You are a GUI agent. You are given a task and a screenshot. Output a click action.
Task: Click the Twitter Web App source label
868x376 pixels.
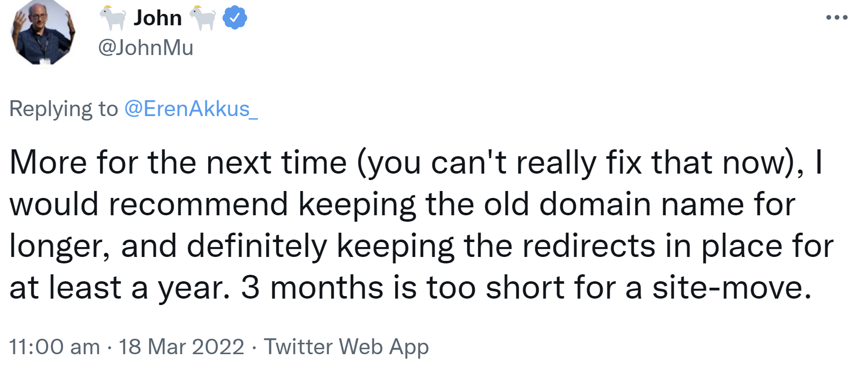[346, 347]
